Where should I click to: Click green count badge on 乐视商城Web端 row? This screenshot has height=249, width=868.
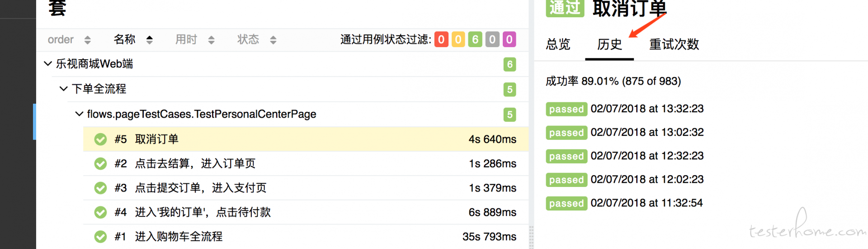click(509, 64)
